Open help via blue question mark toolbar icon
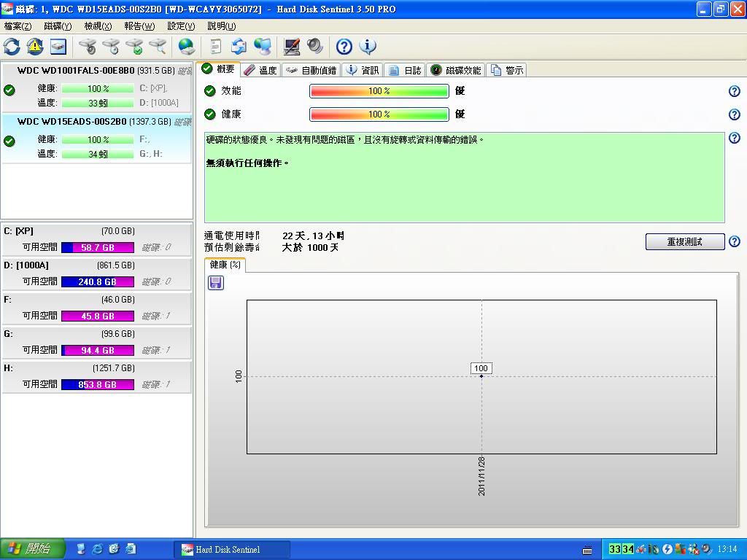Screen dimensions: 747x560 [x=344, y=47]
